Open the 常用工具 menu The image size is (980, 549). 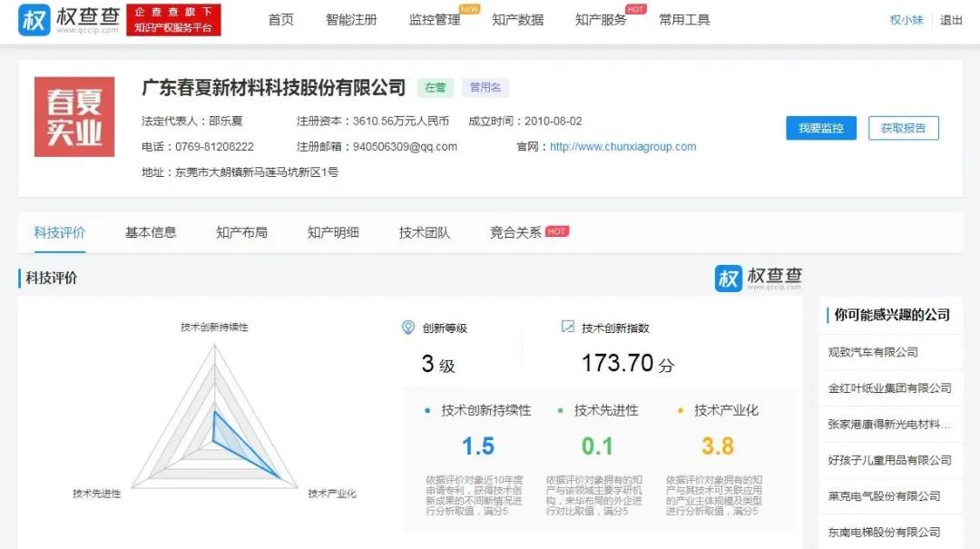(684, 18)
